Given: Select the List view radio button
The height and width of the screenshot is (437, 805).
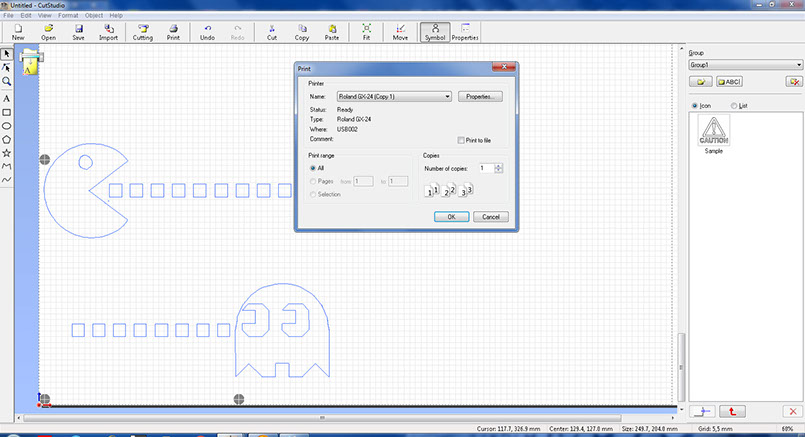Looking at the screenshot, I should (734, 105).
